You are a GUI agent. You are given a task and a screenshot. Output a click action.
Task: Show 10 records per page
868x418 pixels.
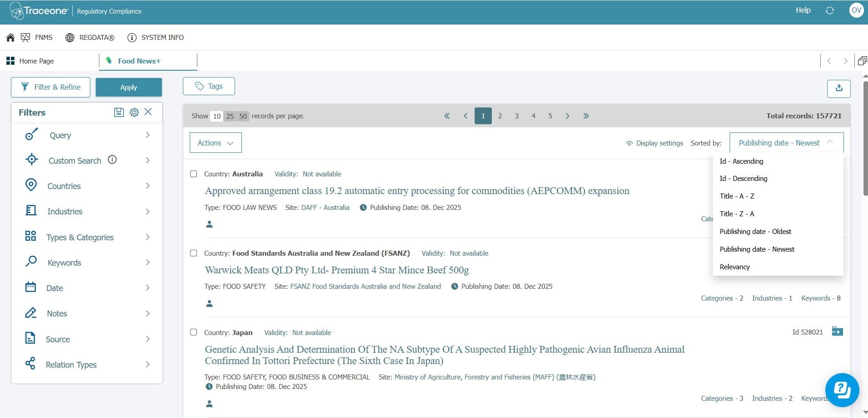(217, 117)
